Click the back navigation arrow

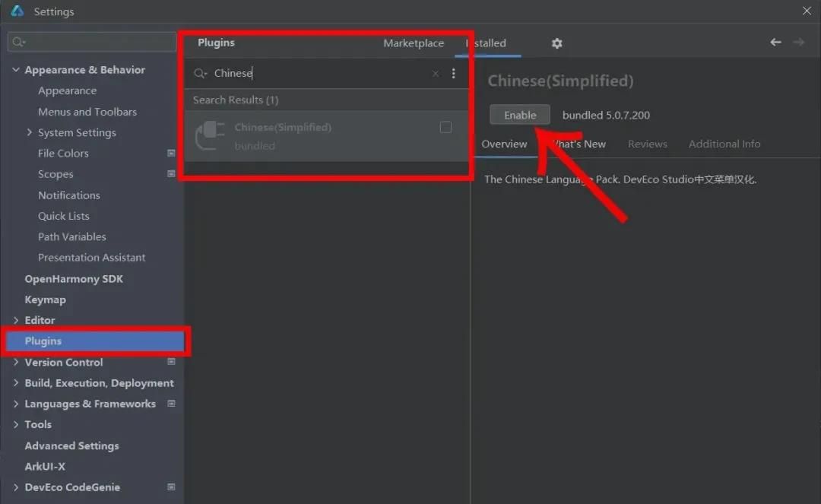pos(775,43)
